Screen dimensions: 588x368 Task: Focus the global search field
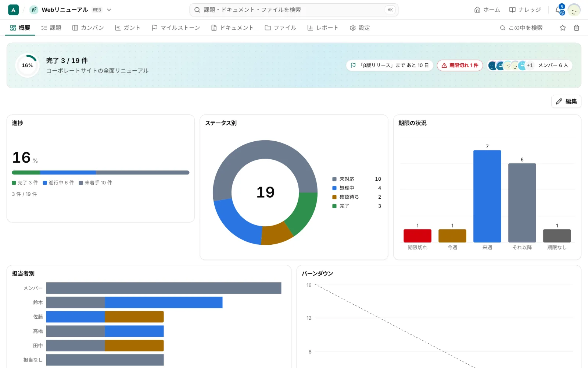click(294, 10)
